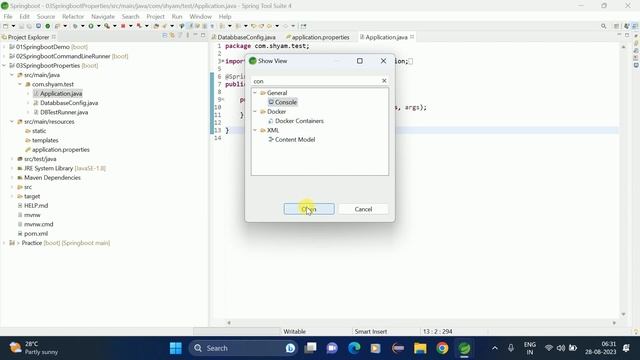Select Docker Containers in Show View
640x360 pixels.
click(296, 121)
